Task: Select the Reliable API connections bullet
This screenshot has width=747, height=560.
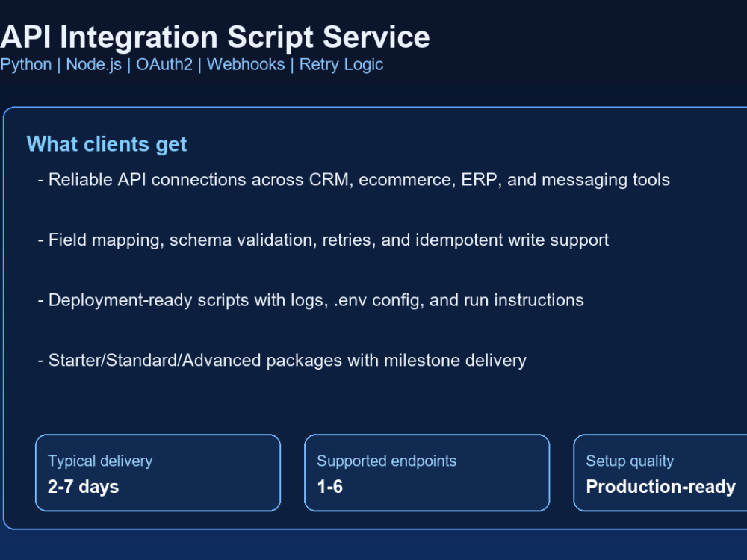Action: pos(354,180)
